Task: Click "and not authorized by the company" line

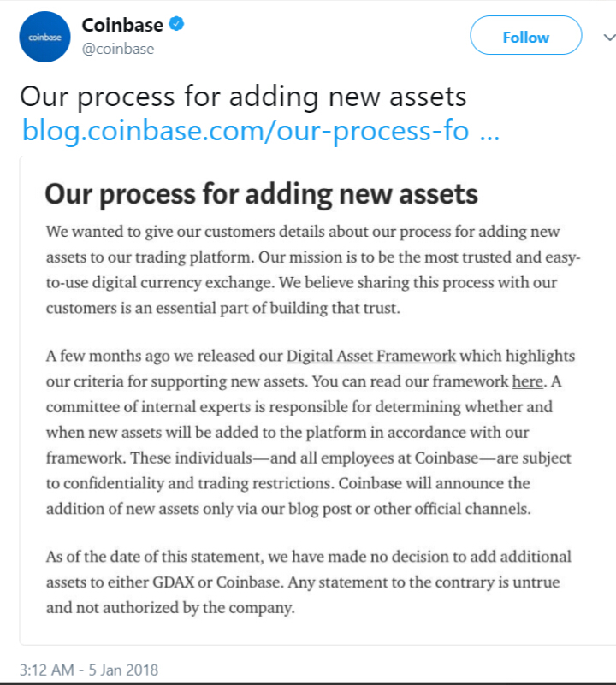Action: tap(171, 609)
